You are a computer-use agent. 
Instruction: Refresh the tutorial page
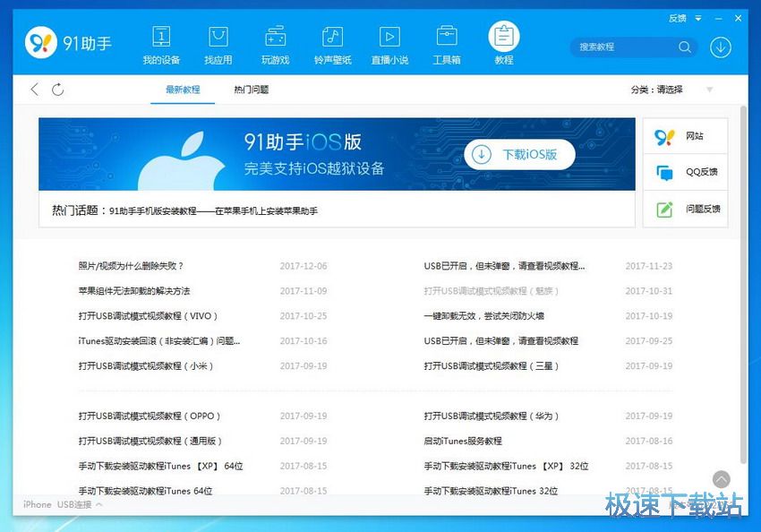point(58,90)
